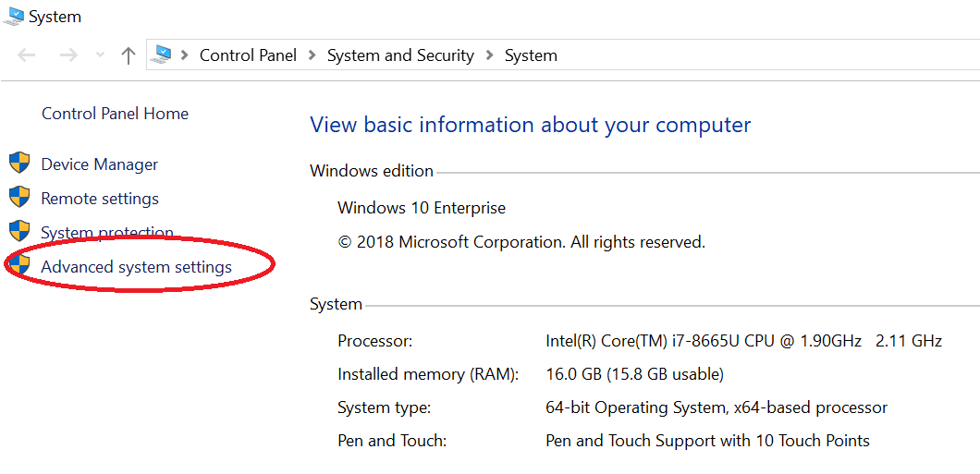Image resolution: width=980 pixels, height=474 pixels.
Task: Open the Remote settings link
Action: pyautogui.click(x=100, y=199)
